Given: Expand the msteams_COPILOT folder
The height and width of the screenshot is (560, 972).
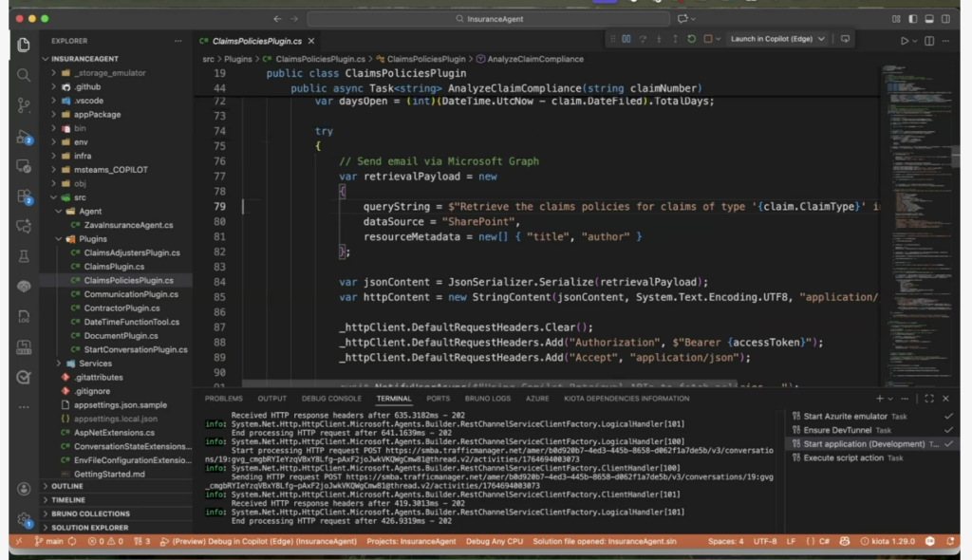Looking at the screenshot, I should point(111,170).
